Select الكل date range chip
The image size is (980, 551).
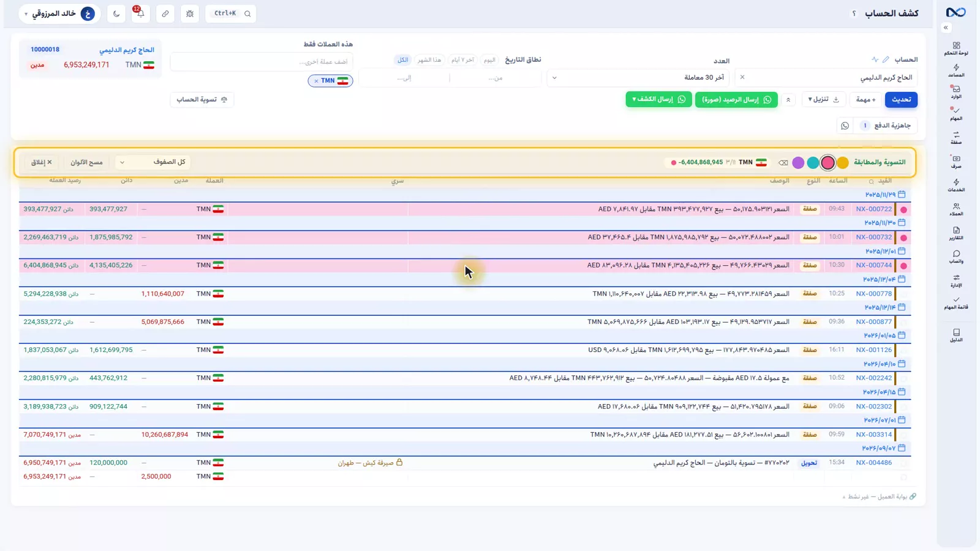click(402, 60)
